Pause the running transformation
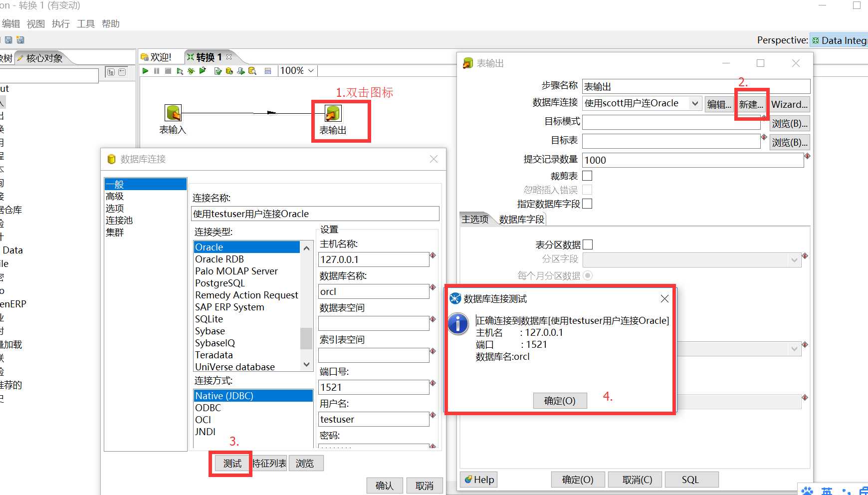 pos(157,71)
